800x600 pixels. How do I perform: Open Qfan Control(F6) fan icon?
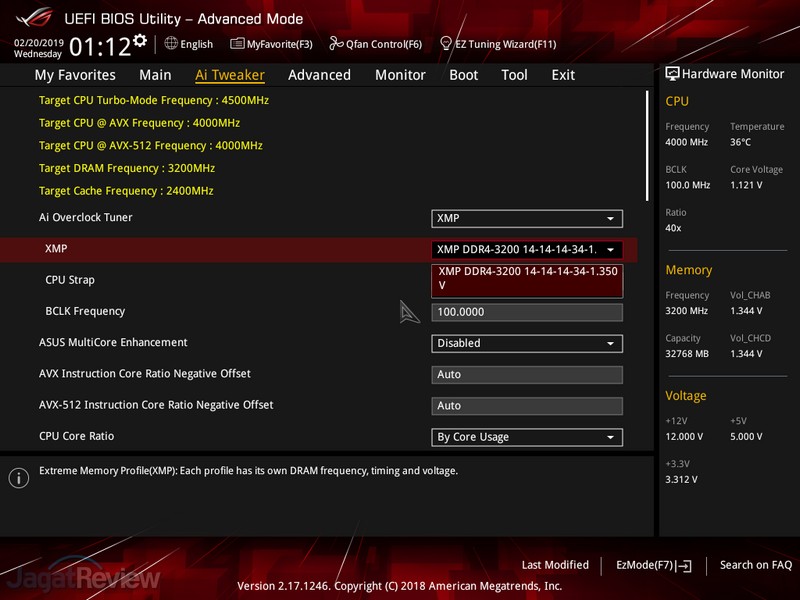(337, 44)
